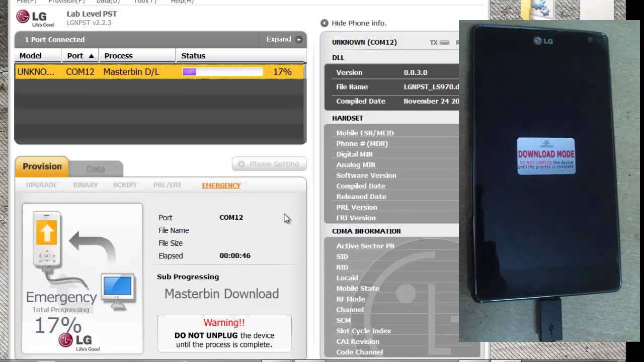This screenshot has height=362, width=644.
Task: Click the Analog MIN handset field
Action: pos(356,164)
